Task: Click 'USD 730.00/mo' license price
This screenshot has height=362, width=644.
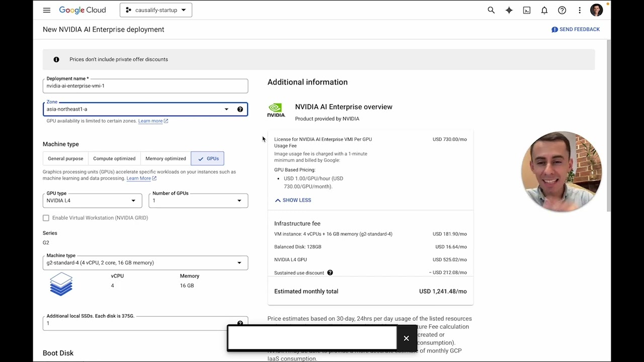Action: pos(450,139)
